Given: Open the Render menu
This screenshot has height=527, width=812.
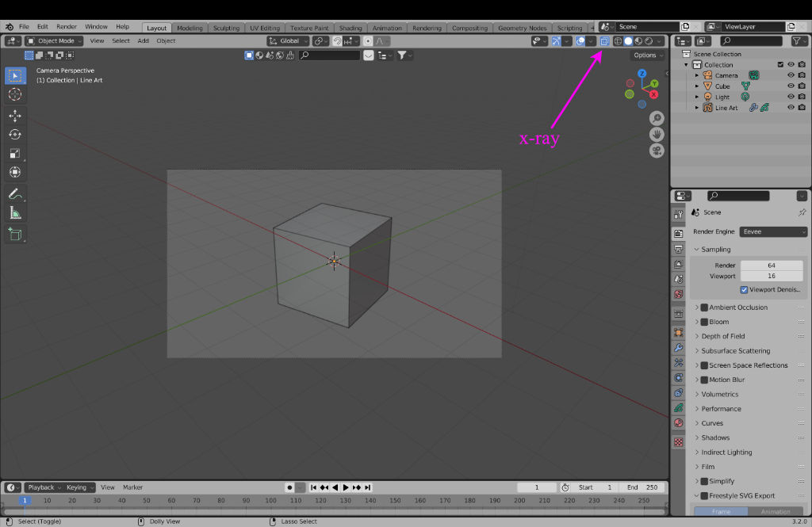Looking at the screenshot, I should point(67,27).
